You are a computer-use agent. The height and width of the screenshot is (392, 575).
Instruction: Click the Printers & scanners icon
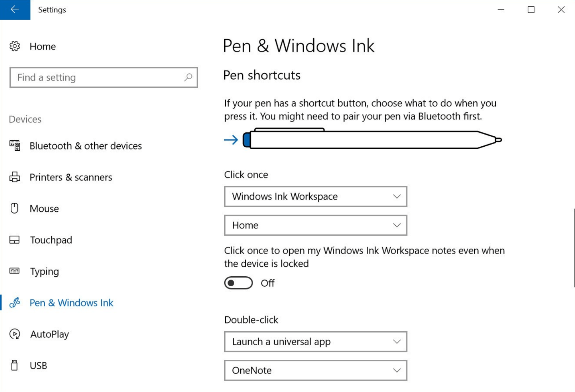tap(15, 177)
